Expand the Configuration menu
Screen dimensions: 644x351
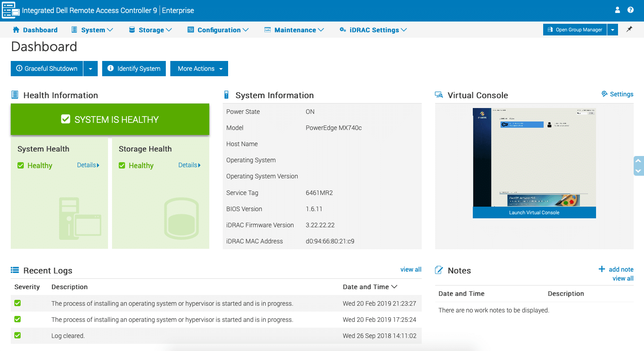pos(218,30)
